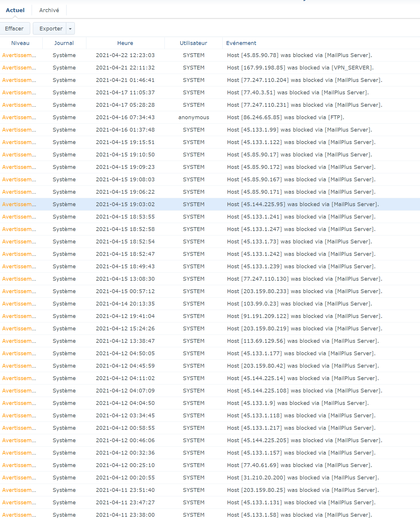Click the SYSTEM user cell at 2021-04-14 20:13:35
420x520 pixels.
pos(194,304)
